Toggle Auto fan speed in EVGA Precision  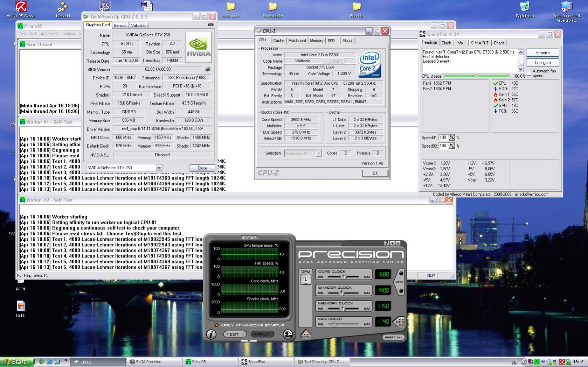[399, 322]
